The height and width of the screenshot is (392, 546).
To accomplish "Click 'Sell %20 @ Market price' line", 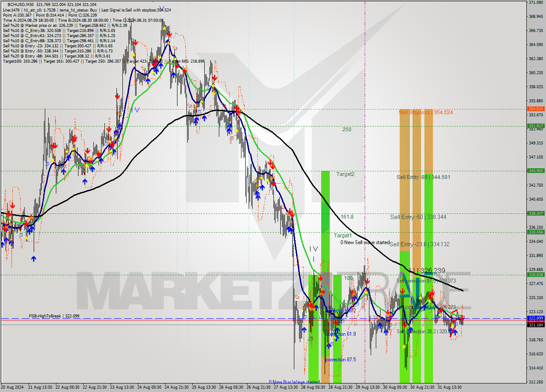I will click(x=65, y=25).
